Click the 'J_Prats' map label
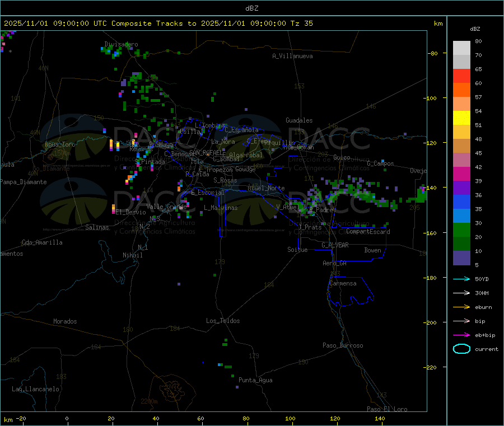The height and width of the screenshot is (426, 504). (x=310, y=227)
